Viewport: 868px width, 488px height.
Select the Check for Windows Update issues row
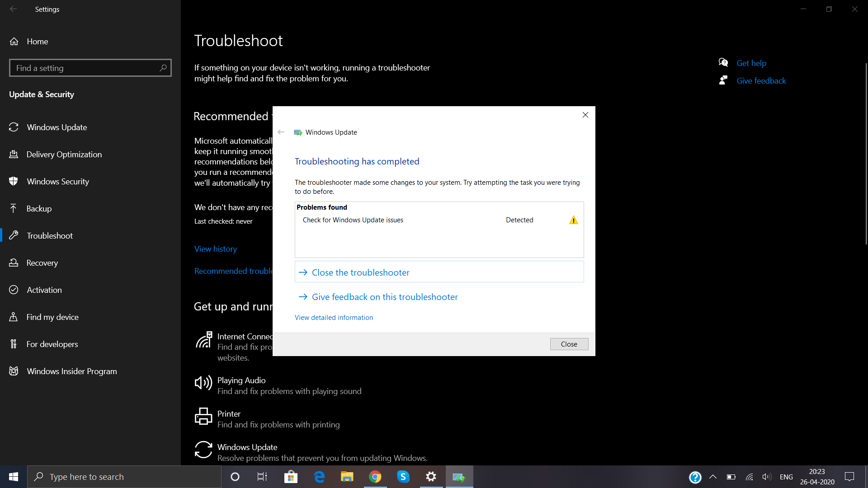point(439,220)
